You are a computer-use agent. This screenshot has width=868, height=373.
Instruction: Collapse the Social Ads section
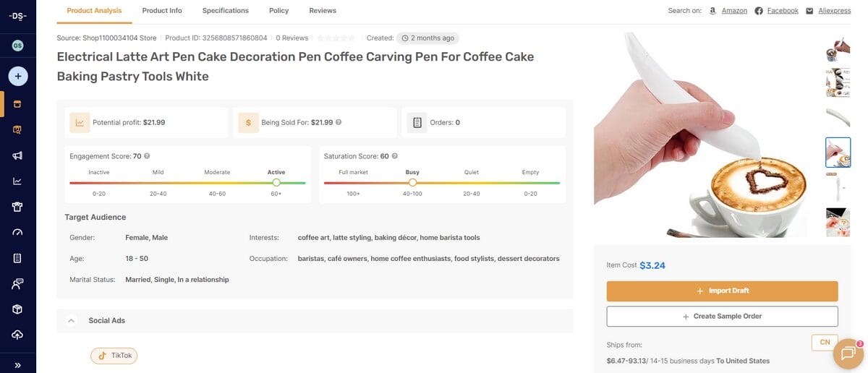pyautogui.click(x=71, y=320)
